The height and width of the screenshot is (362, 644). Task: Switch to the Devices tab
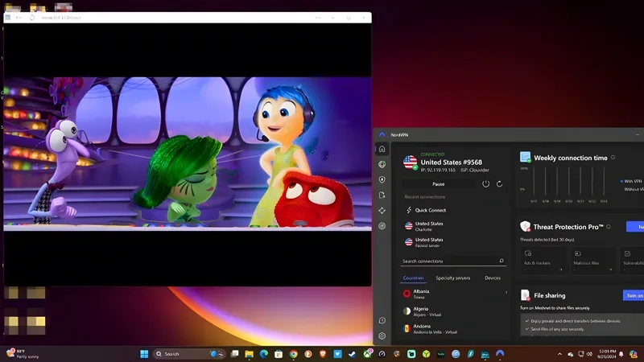coord(493,278)
